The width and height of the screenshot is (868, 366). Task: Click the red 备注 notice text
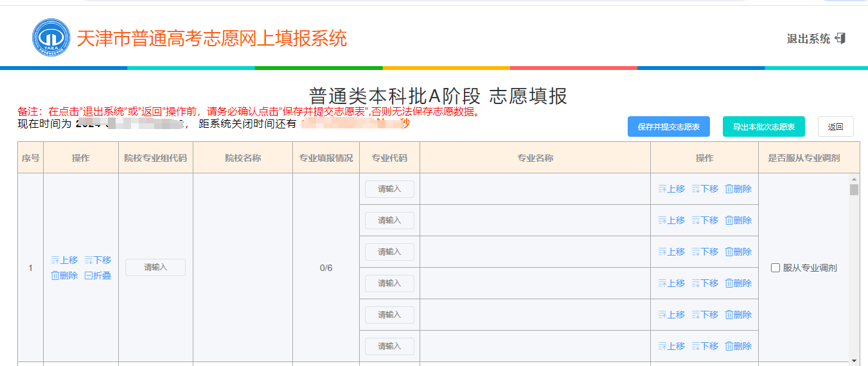point(249,111)
